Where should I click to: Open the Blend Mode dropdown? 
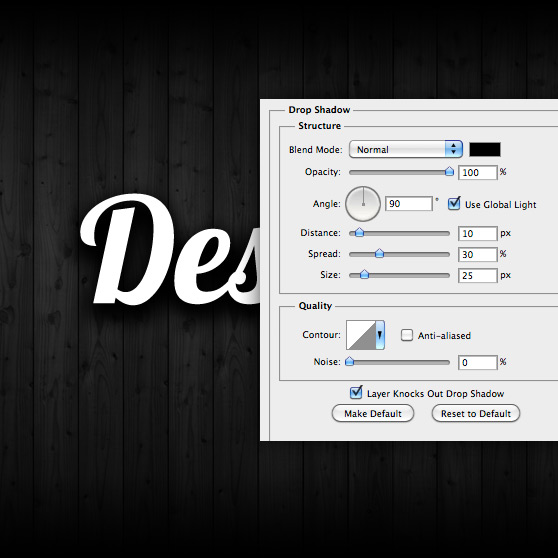click(x=406, y=149)
